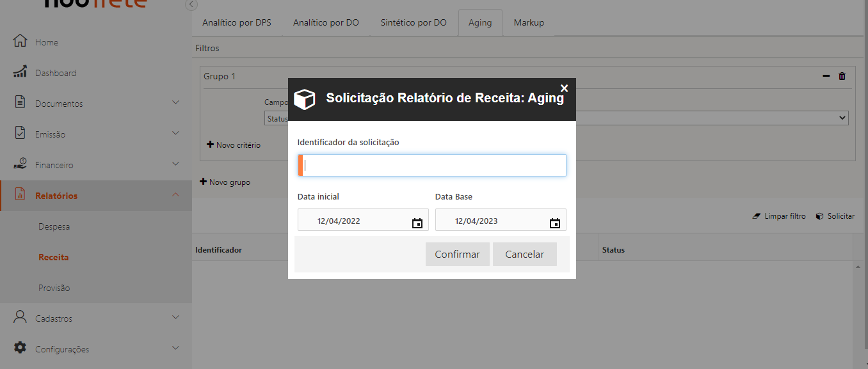Focus the Identificador da solicitação field
Screen dimensions: 868x369
434,165
